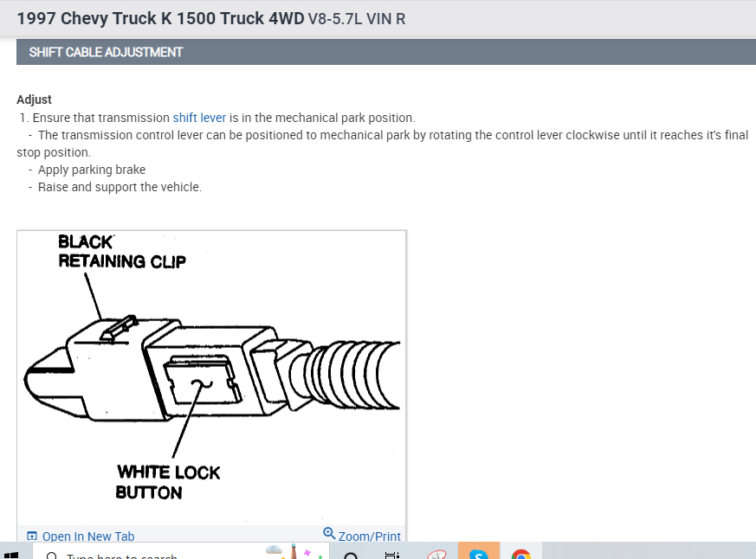The height and width of the screenshot is (559, 756).
Task: Click the "BLACK RETAINING CLIP" diagram label
Action: pos(122,251)
